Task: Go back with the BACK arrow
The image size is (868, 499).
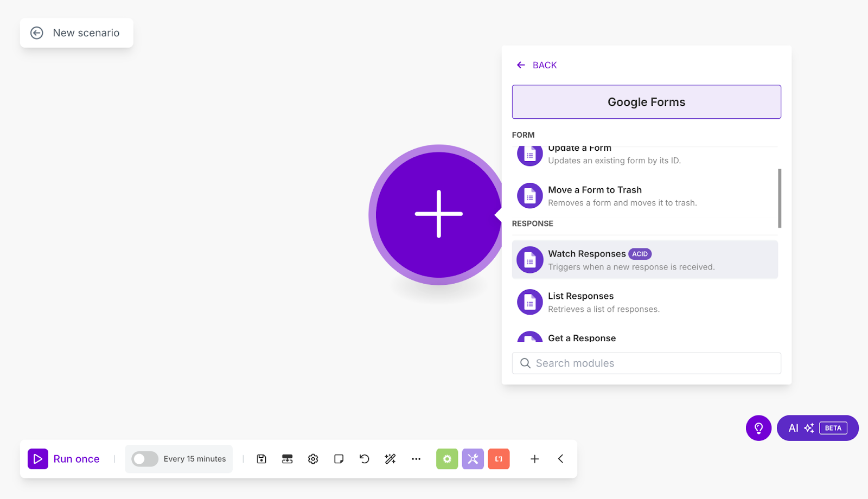Action: click(536, 65)
